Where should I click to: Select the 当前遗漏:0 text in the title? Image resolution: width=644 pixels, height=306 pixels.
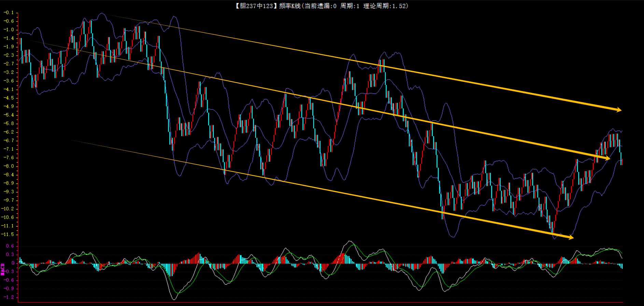point(320,6)
